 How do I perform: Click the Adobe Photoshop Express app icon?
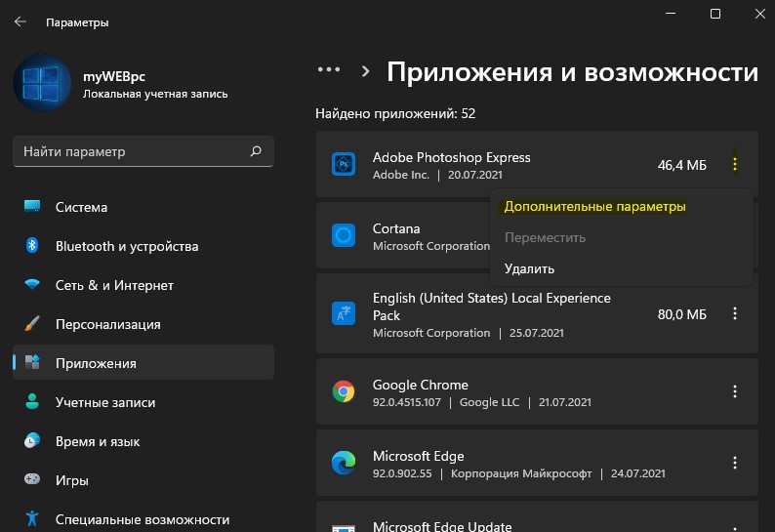click(x=344, y=164)
